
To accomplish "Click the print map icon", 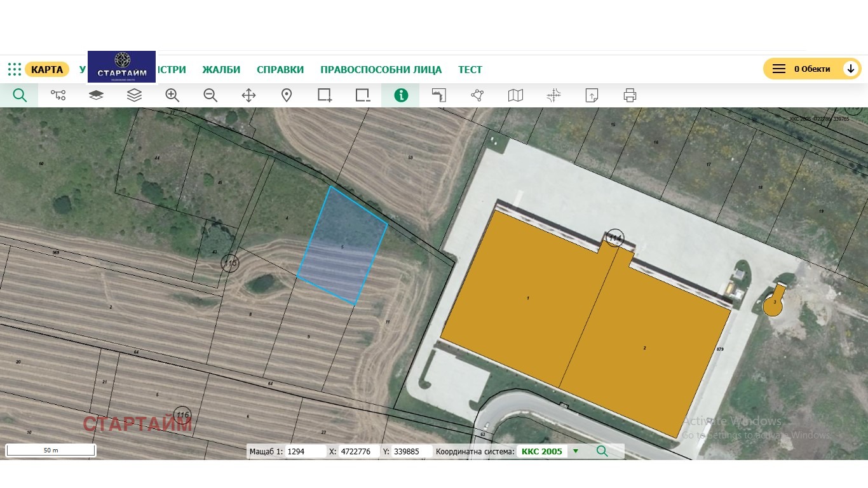I will pos(630,95).
